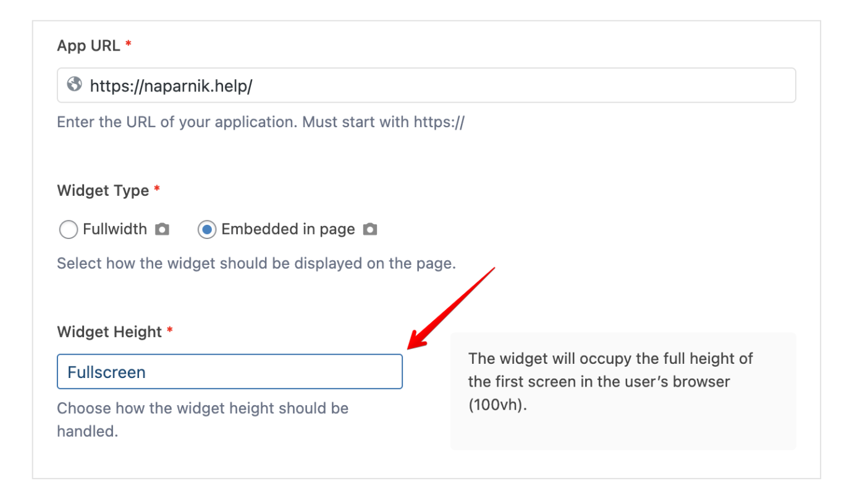This screenshot has height=504, width=865.
Task: Click the Widget Height field label
Action: click(109, 332)
